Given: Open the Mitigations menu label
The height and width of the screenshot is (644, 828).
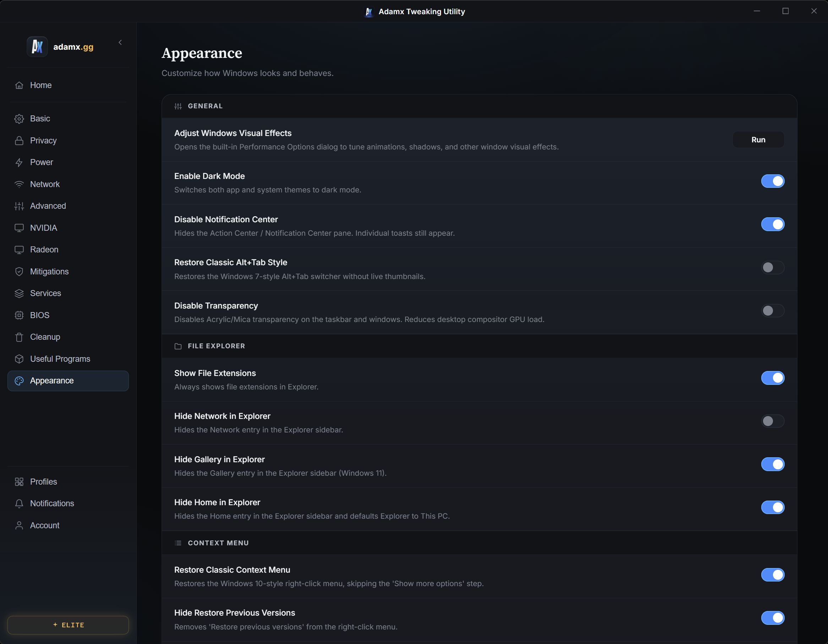Looking at the screenshot, I should click(49, 271).
